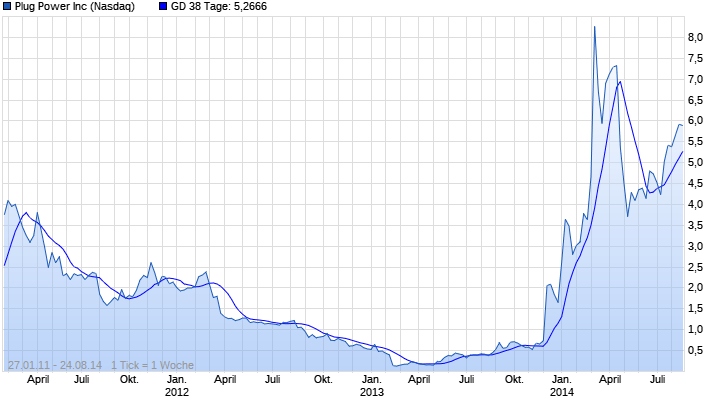Click the last data point of the price line
Screen dimensions: 726x405
pos(682,125)
